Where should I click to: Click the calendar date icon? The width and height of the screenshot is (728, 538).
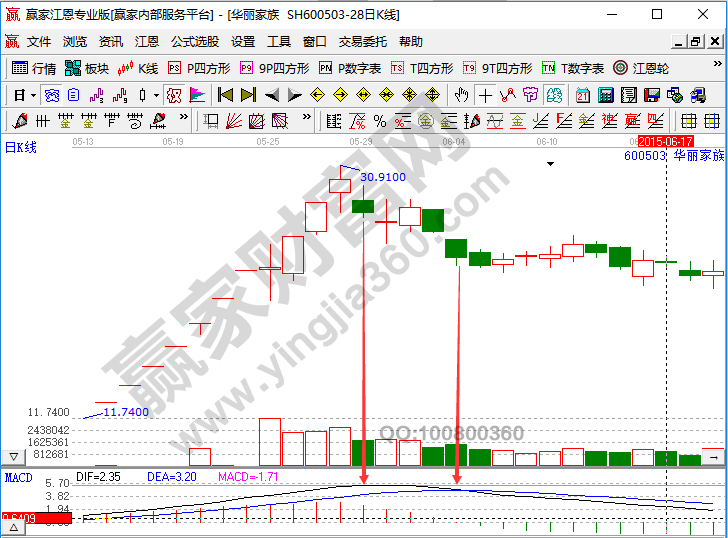point(583,95)
